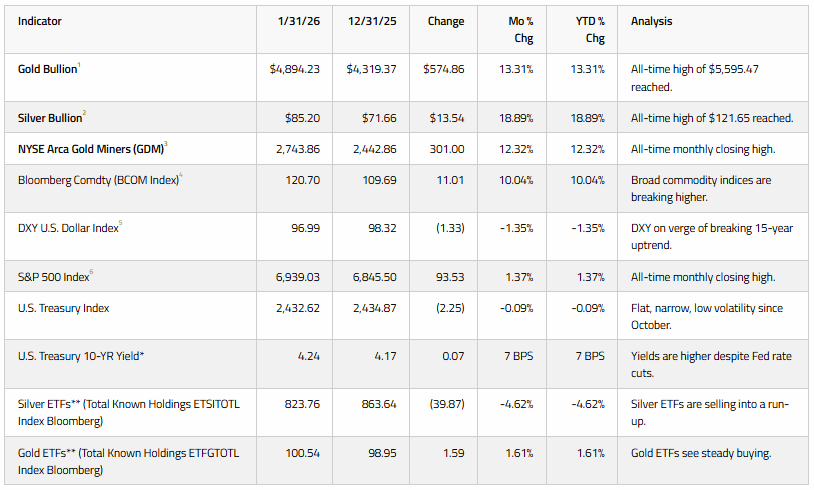Select the Indicator column header
The width and height of the screenshot is (814, 490).
(x=40, y=21)
